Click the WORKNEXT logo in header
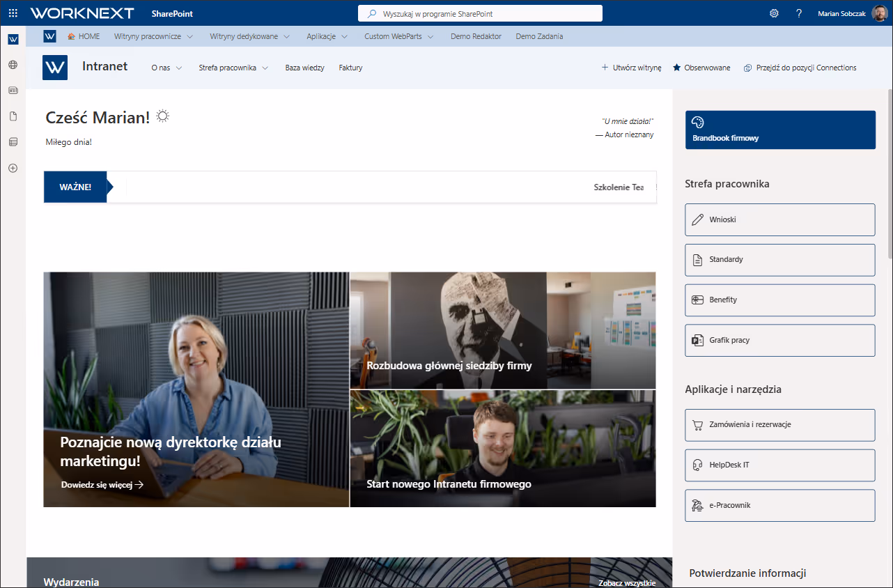Image resolution: width=893 pixels, height=588 pixels. tap(82, 13)
